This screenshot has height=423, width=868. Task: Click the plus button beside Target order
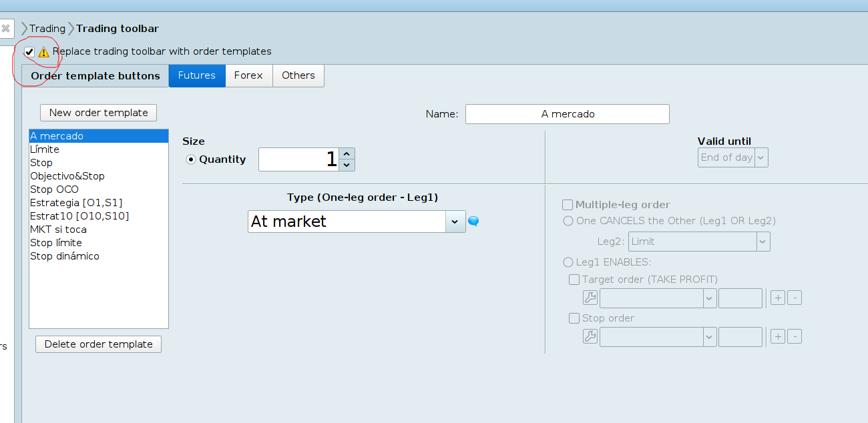778,298
